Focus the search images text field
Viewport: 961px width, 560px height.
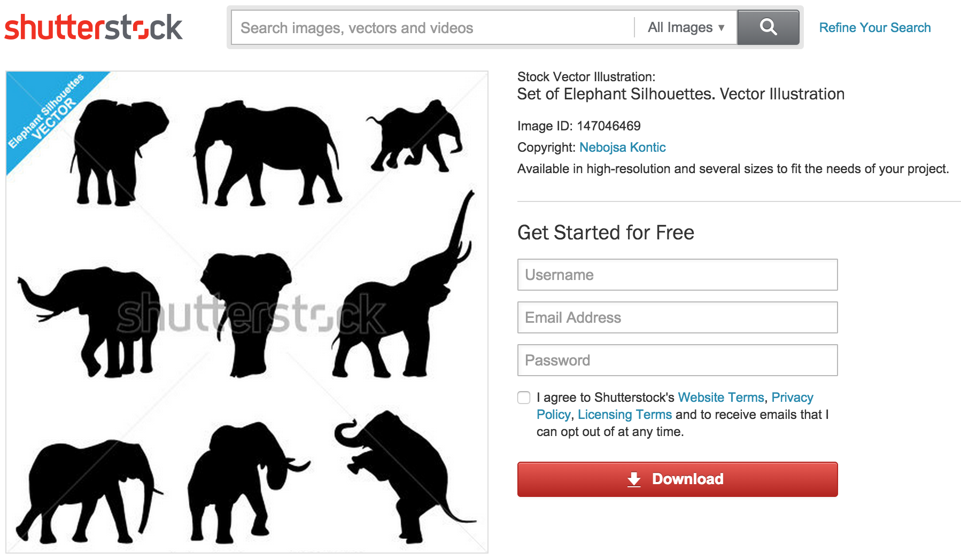point(433,28)
